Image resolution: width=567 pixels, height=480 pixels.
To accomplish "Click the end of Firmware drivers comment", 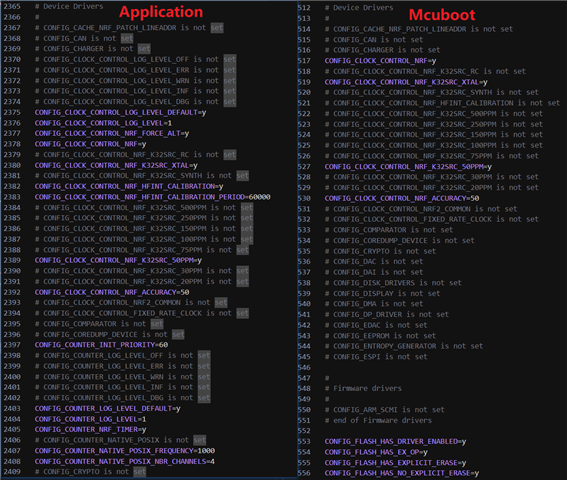I will point(378,420).
